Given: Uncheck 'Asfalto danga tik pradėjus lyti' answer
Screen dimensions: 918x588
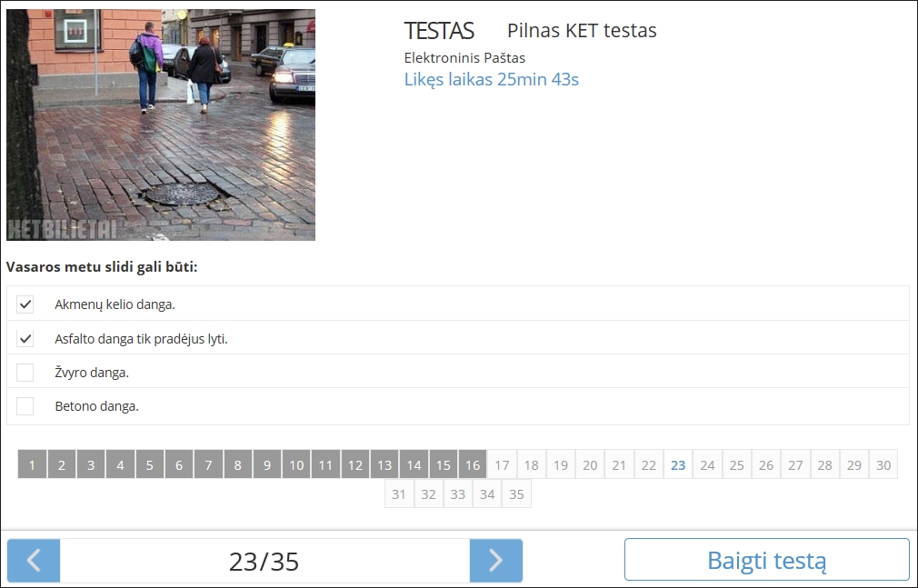Looking at the screenshot, I should (x=25, y=339).
